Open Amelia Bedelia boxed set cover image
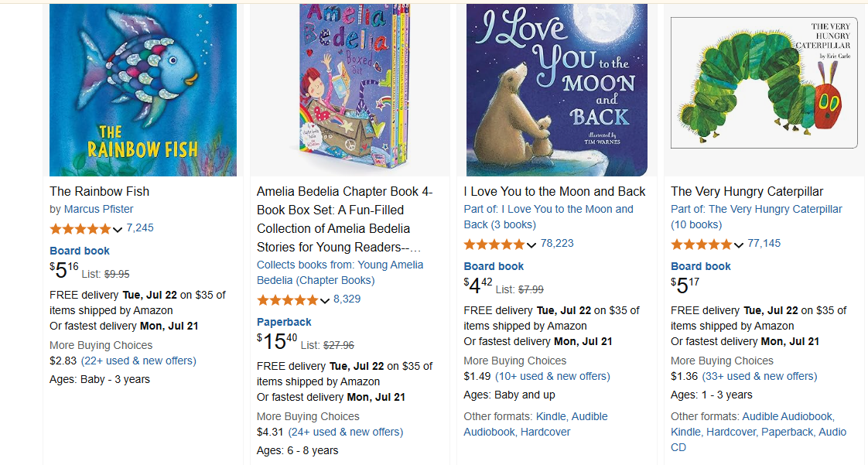This screenshot has width=868, height=465. [x=350, y=90]
